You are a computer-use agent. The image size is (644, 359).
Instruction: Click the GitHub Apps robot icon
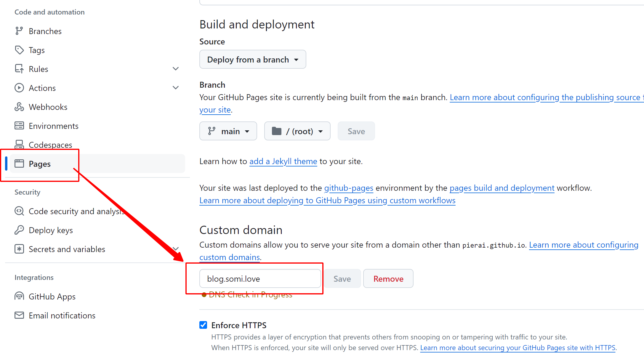19,296
